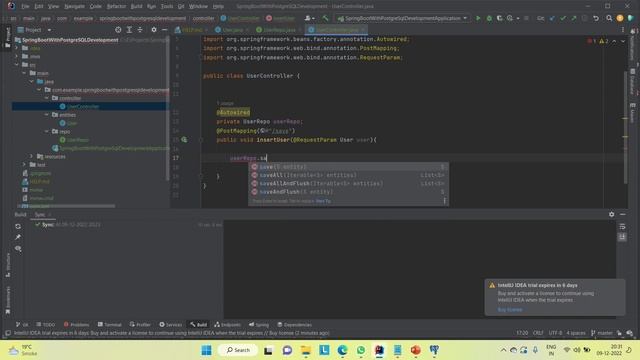Collapse the repo package node
The height and width of the screenshot is (360, 640).
tap(47, 131)
